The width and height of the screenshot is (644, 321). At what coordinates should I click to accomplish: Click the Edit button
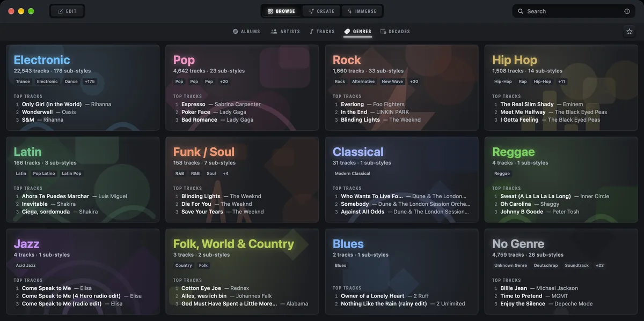67,11
